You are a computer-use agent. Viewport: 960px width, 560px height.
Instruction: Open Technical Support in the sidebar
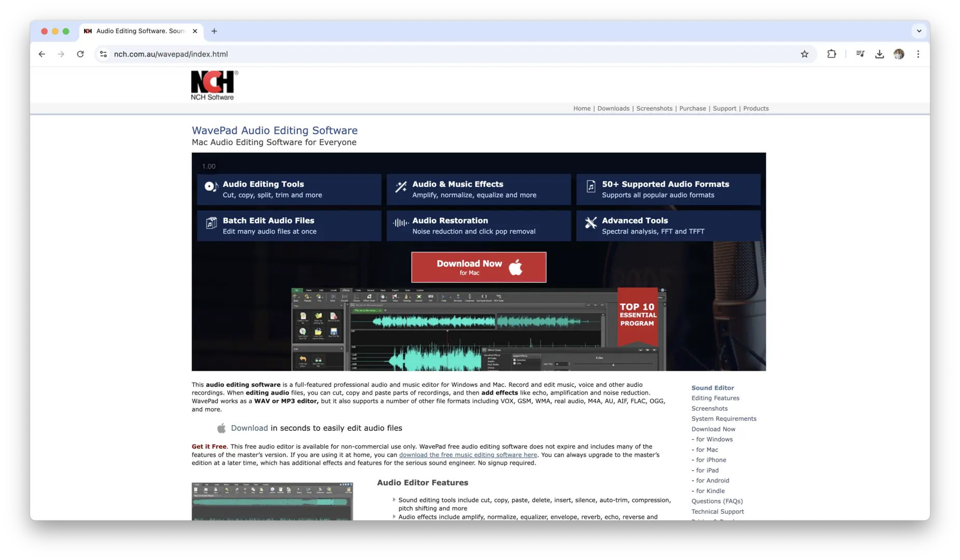coord(718,512)
